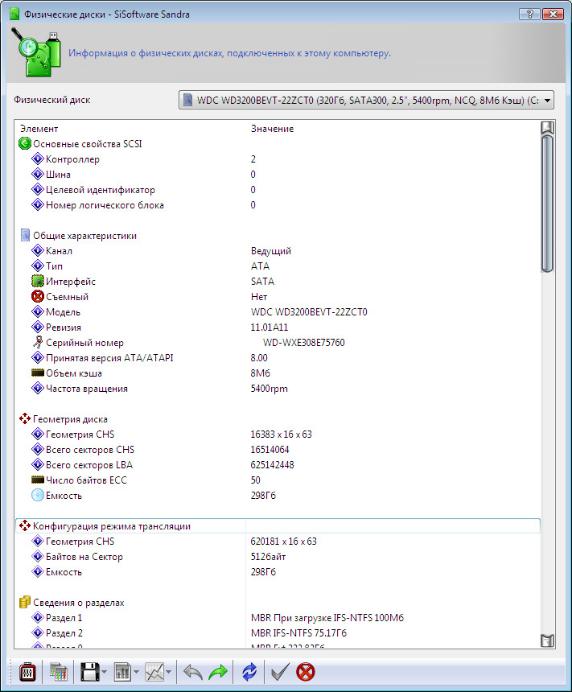Select the Принятая версия ATA/ATAPI row
This screenshot has width=572, height=692.
(x=278, y=358)
